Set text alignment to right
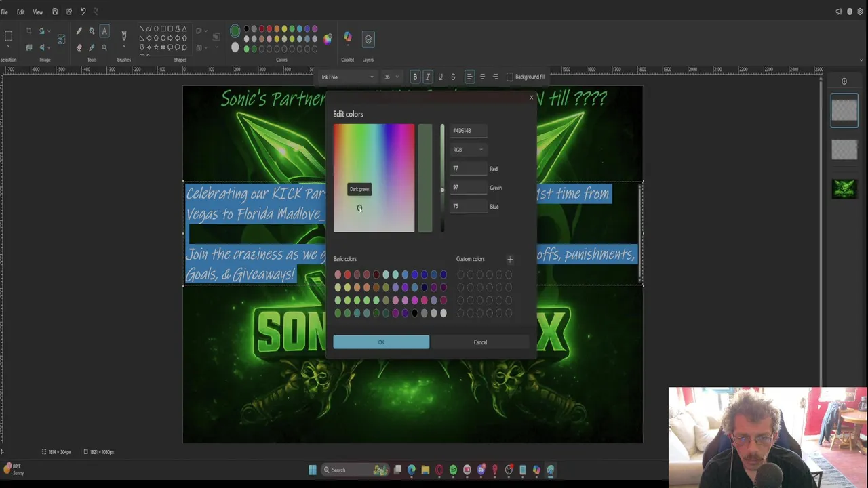Screen dimensions: 868x488 [495, 77]
